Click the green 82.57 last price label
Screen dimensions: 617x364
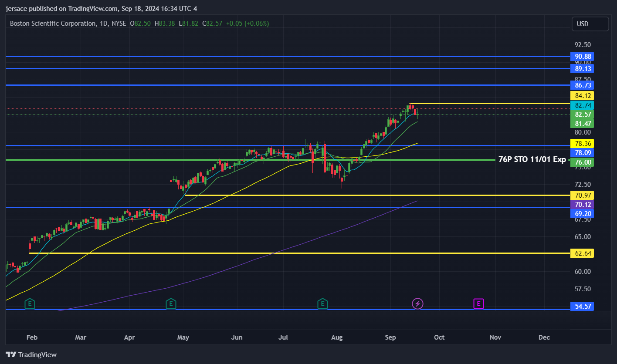point(583,115)
